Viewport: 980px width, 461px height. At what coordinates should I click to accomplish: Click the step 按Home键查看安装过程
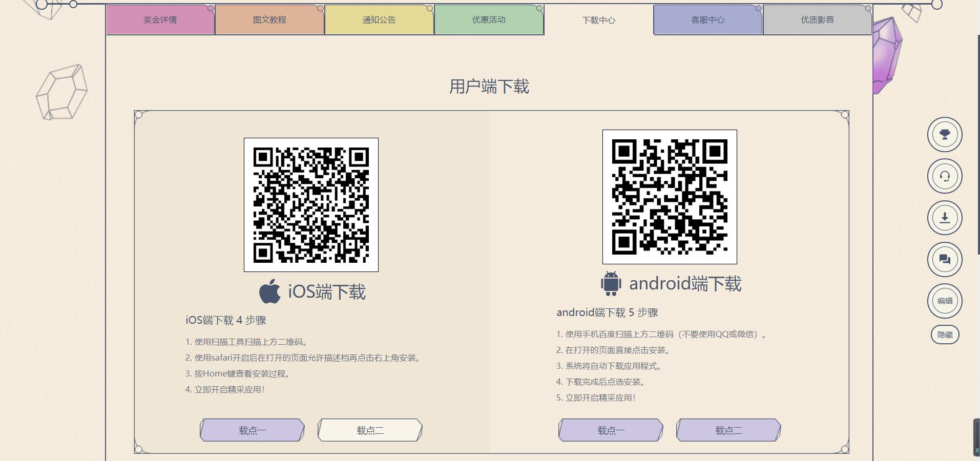[238, 374]
